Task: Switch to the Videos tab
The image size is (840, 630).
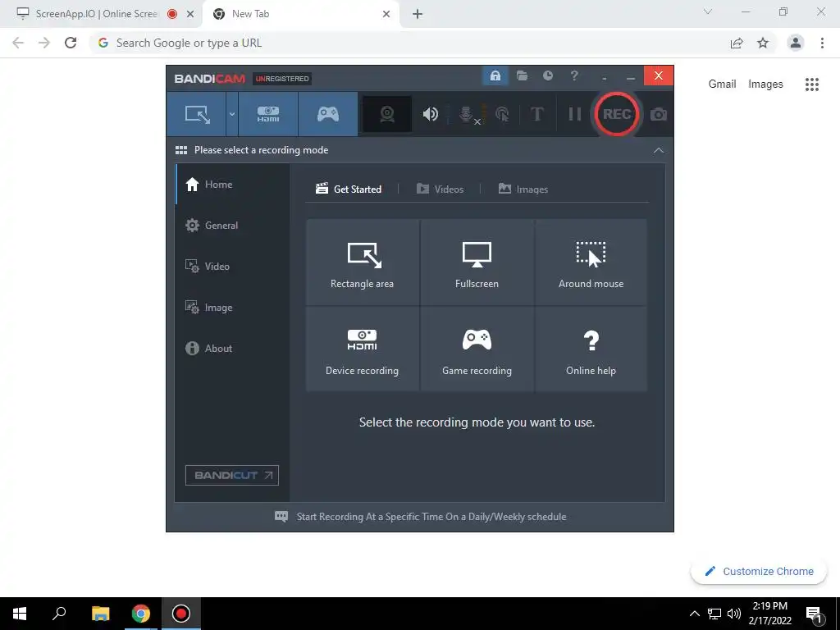Action: pyautogui.click(x=440, y=189)
